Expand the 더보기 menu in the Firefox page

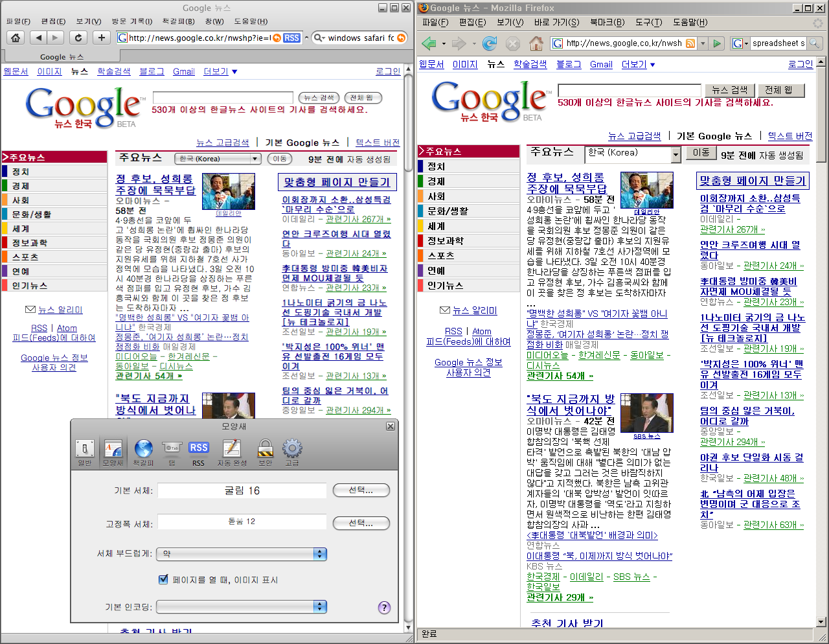(639, 64)
